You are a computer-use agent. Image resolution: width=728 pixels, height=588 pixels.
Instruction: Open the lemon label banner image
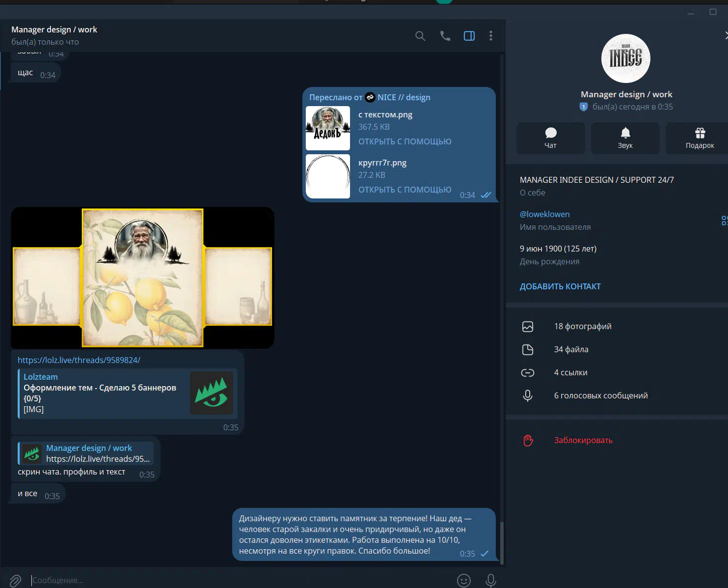(142, 278)
